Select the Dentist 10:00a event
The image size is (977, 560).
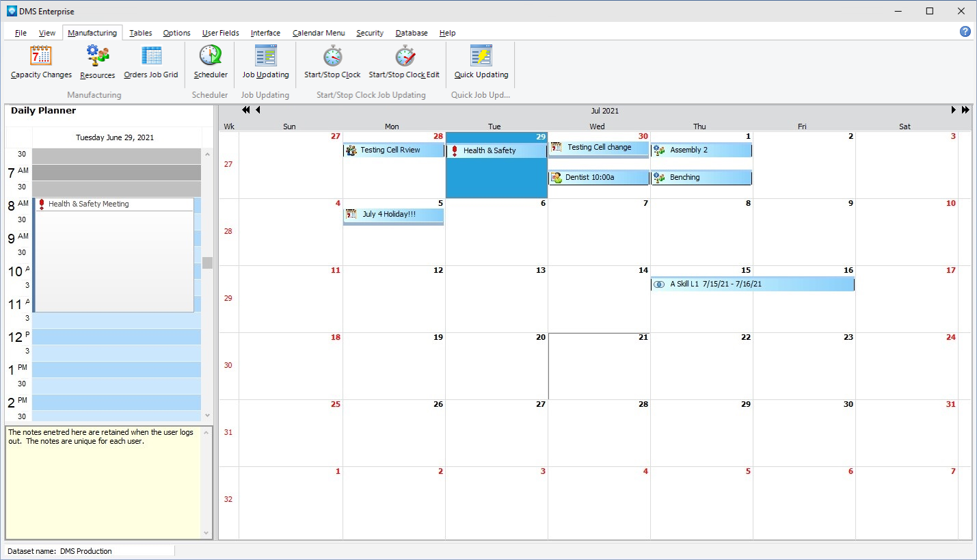point(599,178)
